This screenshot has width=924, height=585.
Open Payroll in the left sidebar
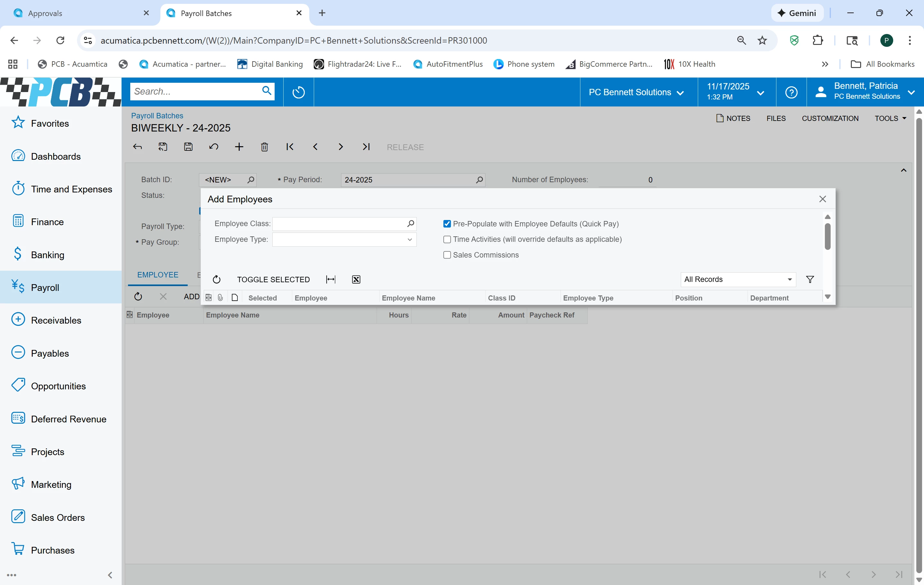45,287
